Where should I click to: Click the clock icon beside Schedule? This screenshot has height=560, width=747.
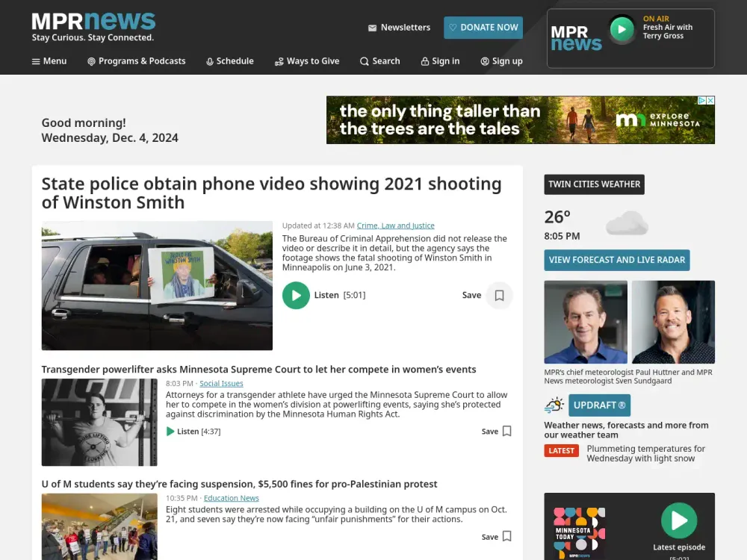pyautogui.click(x=209, y=60)
